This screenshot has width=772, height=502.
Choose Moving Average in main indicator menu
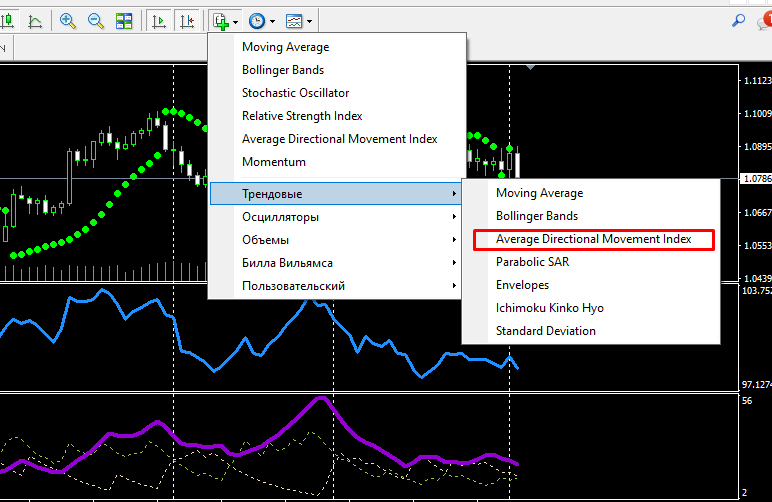click(337, 47)
